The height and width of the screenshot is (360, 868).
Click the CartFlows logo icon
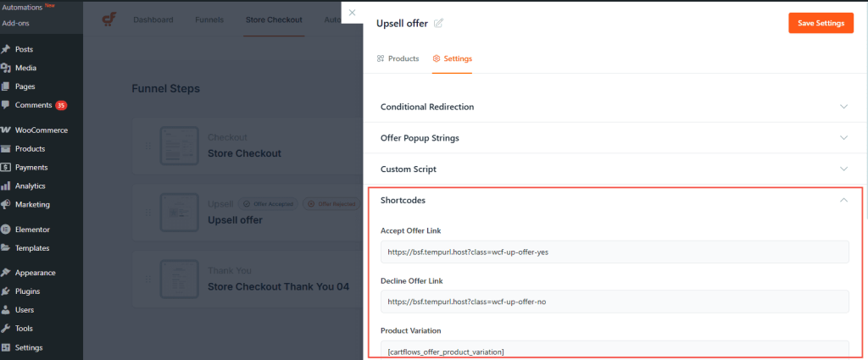pos(109,19)
